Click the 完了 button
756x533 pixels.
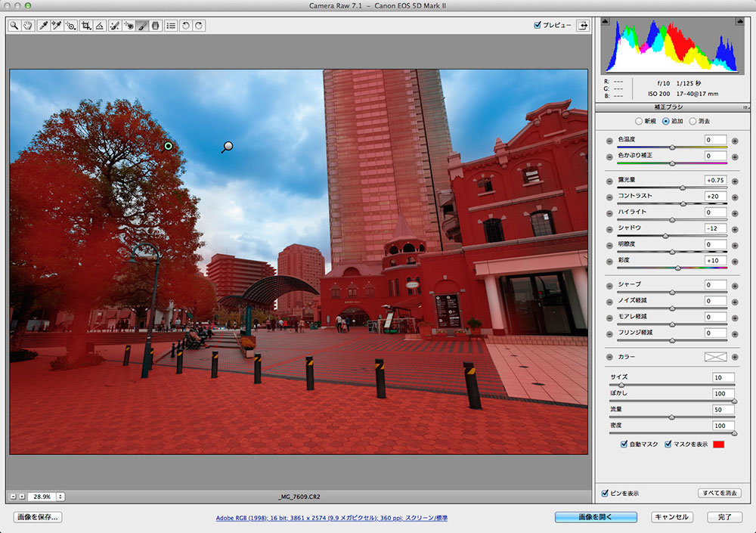pyautogui.click(x=724, y=517)
